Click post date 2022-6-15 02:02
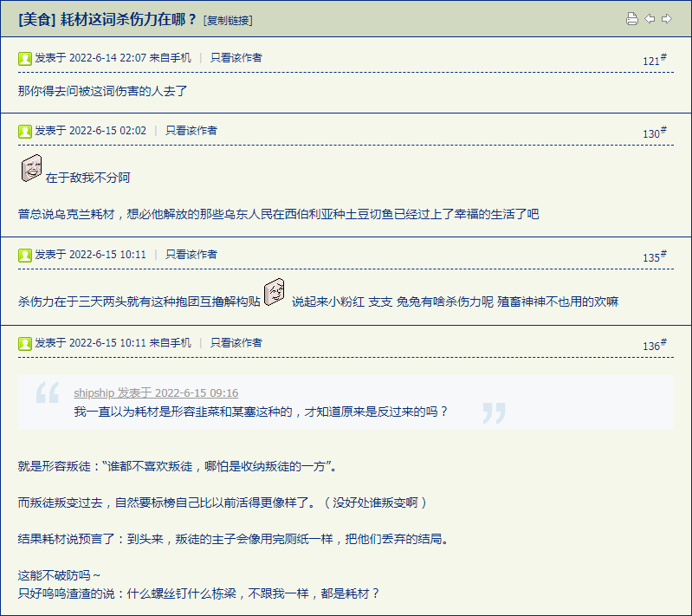 (x=107, y=131)
